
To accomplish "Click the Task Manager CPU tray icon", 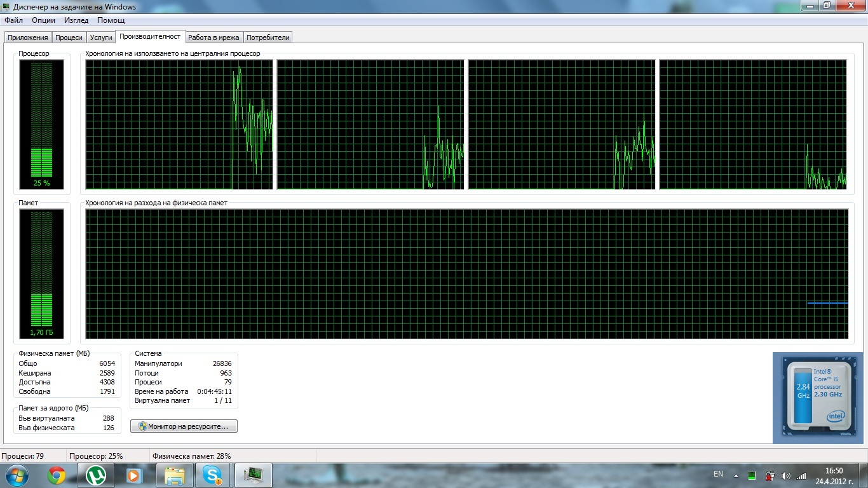I will (x=752, y=475).
